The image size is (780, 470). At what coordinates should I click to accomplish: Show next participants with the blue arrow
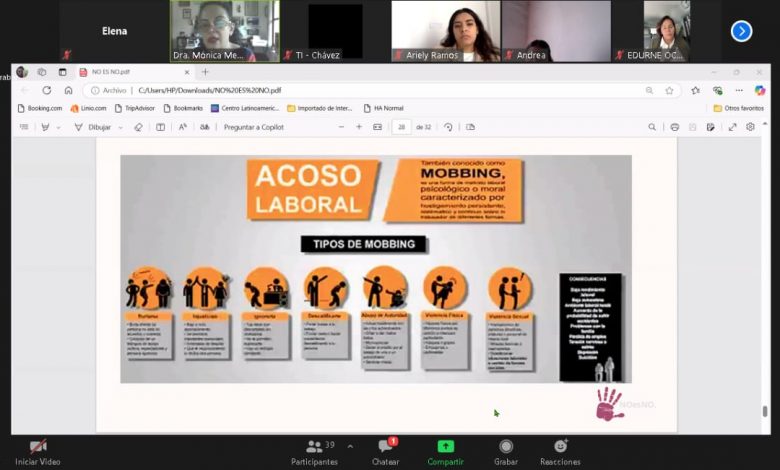tap(741, 31)
